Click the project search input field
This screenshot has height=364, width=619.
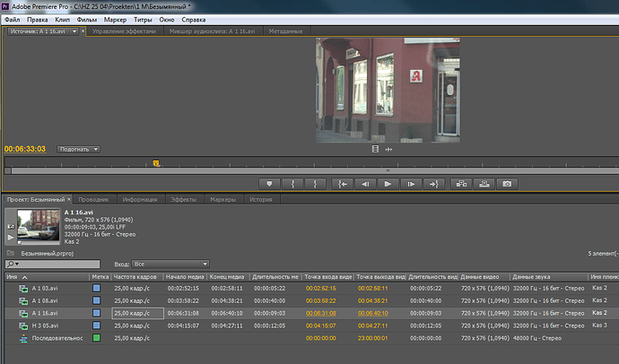point(53,264)
